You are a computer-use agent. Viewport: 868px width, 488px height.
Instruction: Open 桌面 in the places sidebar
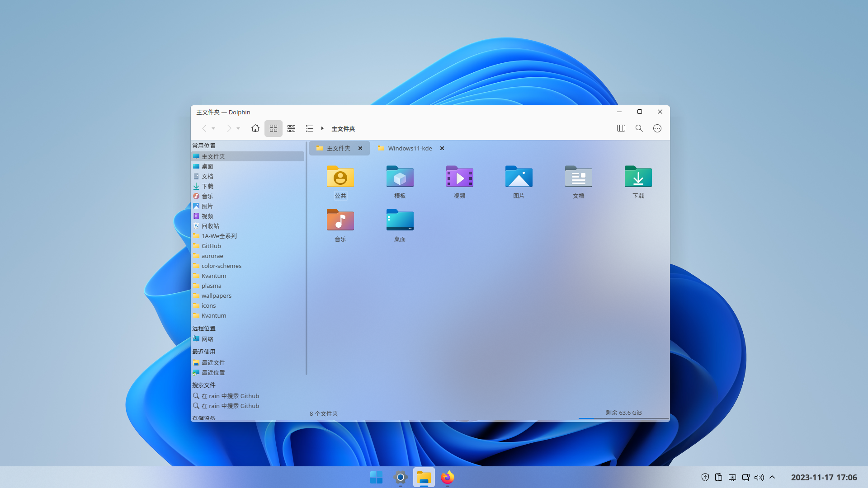tap(248, 166)
